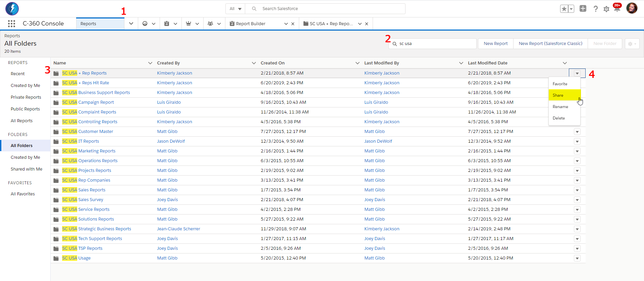Image resolution: width=644 pixels, height=281 pixels.
Task: Open the App Launcher grid icon
Action: [11, 24]
